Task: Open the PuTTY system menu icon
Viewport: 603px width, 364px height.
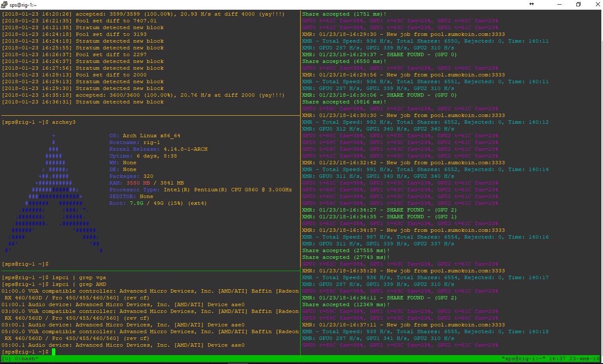Action: click(x=5, y=5)
